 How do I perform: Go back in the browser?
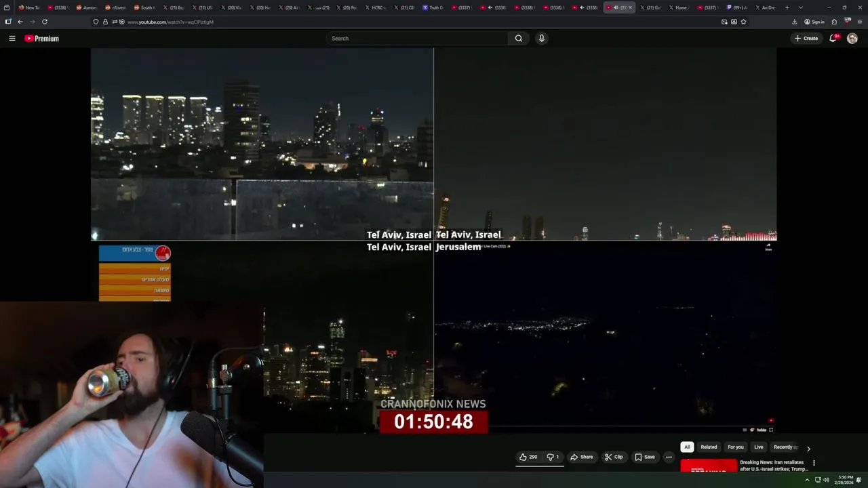20,22
